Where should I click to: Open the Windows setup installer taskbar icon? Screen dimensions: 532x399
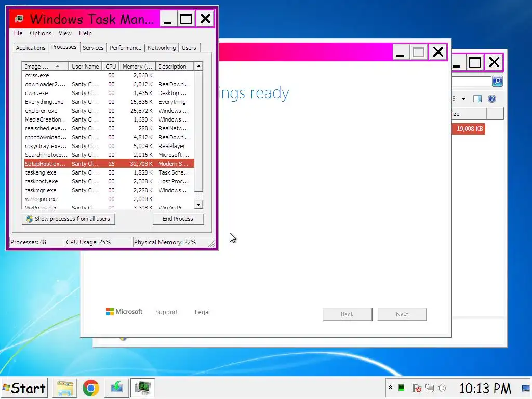coord(116,388)
